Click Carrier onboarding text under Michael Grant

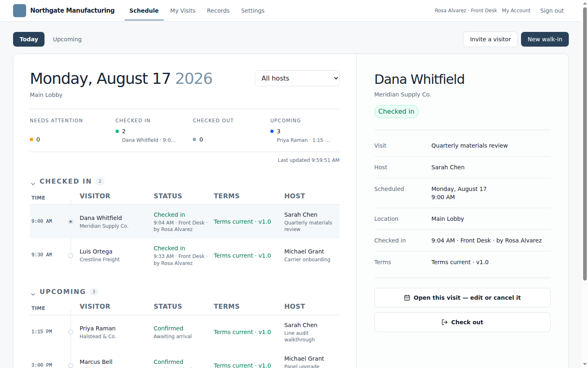(x=307, y=260)
